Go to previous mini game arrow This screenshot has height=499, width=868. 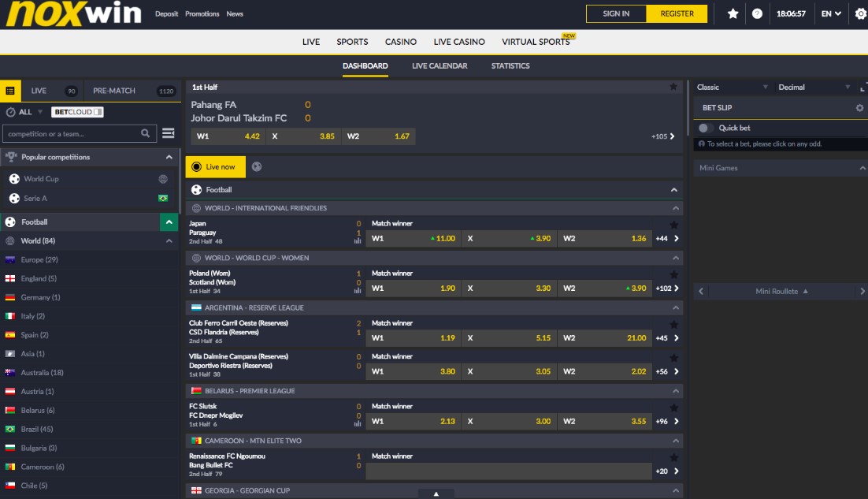701,292
